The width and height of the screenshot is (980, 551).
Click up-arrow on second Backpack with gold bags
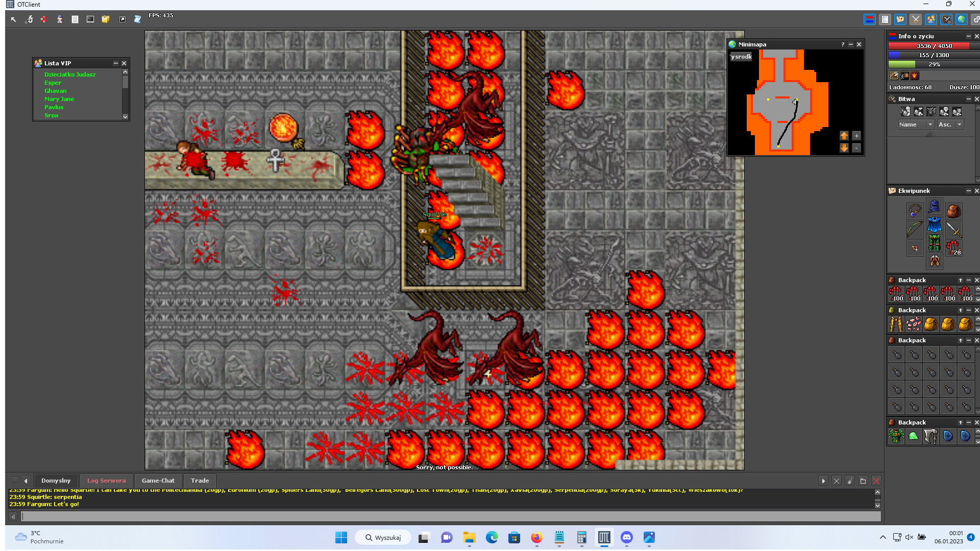[x=961, y=310]
